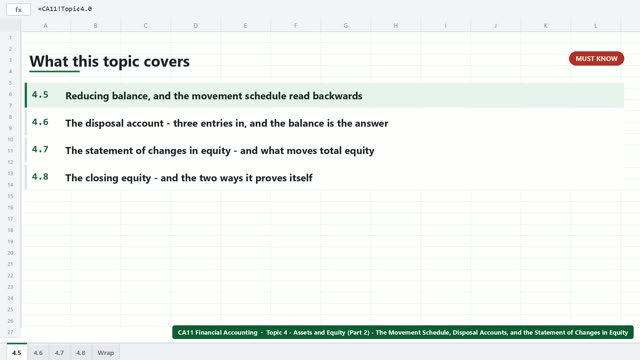Select topic 4.6 disposal account row

tap(324, 123)
